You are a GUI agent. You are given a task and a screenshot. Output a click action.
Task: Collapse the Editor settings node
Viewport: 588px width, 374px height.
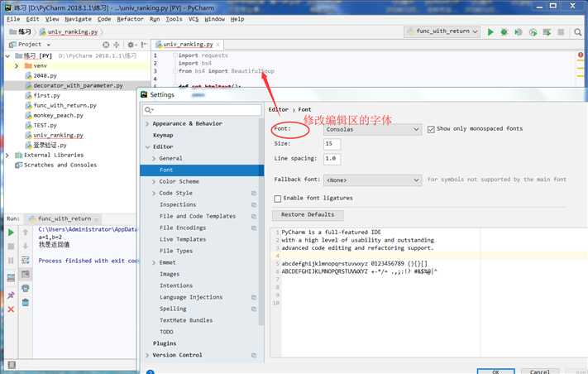point(147,147)
